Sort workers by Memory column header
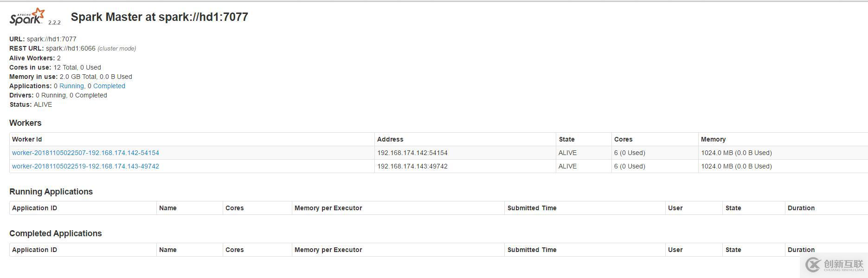Image resolution: width=868 pixels, height=278 pixels. click(x=713, y=139)
